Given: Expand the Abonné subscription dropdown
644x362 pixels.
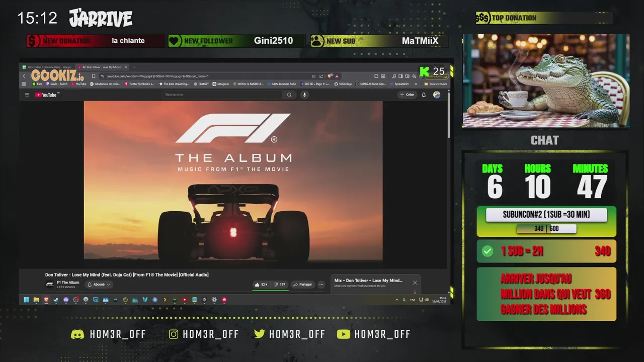Looking at the screenshot, I should click(x=99, y=285).
